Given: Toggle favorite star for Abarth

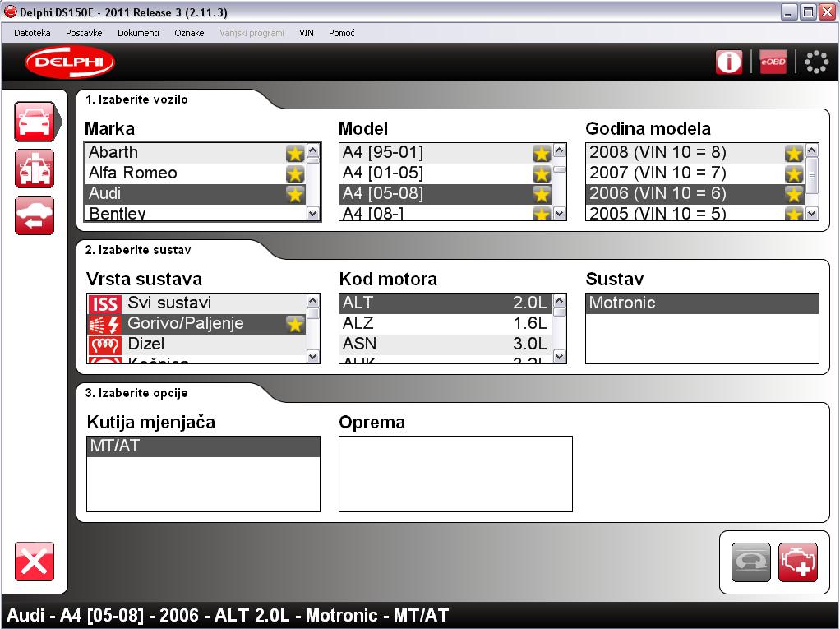Looking at the screenshot, I should (294, 153).
